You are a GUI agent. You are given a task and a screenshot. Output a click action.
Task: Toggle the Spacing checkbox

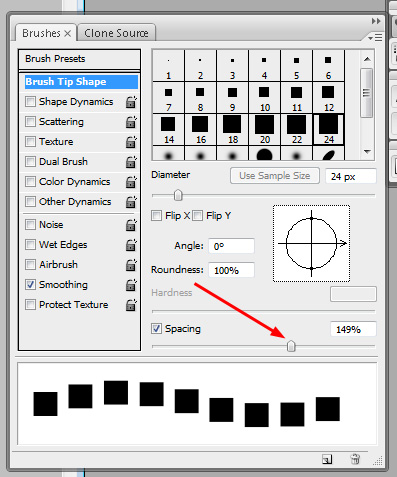[156, 329]
